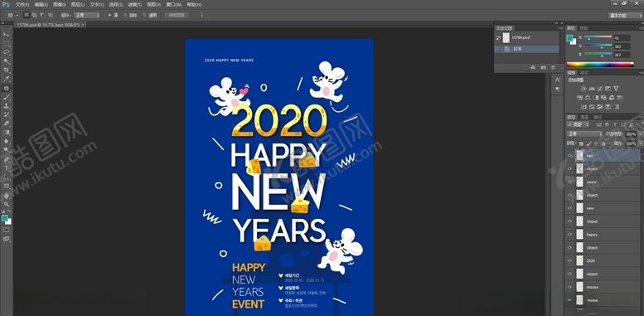Click the Vibrance adjustment icon
The width and height of the screenshot is (644, 316).
[616, 89]
